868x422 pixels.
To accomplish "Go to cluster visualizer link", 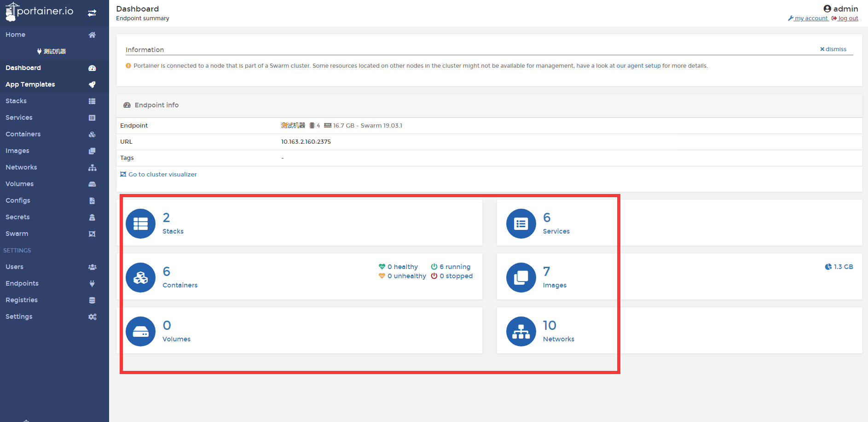I will coord(158,174).
